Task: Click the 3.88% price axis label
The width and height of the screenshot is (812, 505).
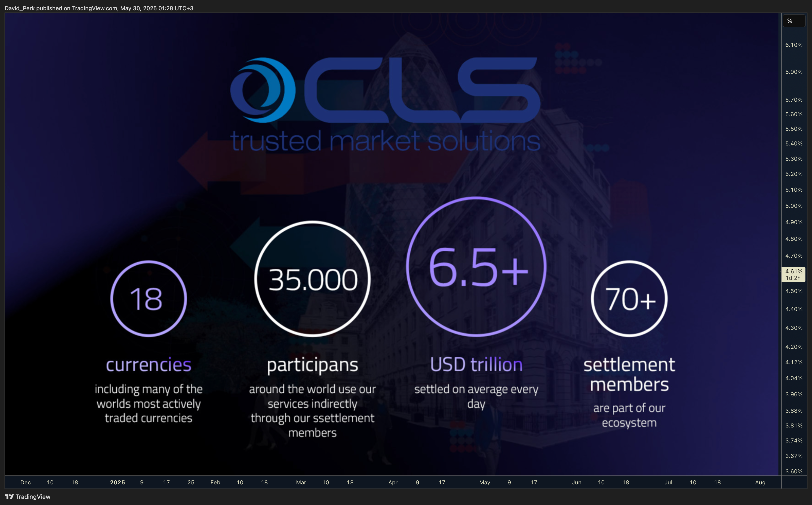Action: [x=794, y=410]
